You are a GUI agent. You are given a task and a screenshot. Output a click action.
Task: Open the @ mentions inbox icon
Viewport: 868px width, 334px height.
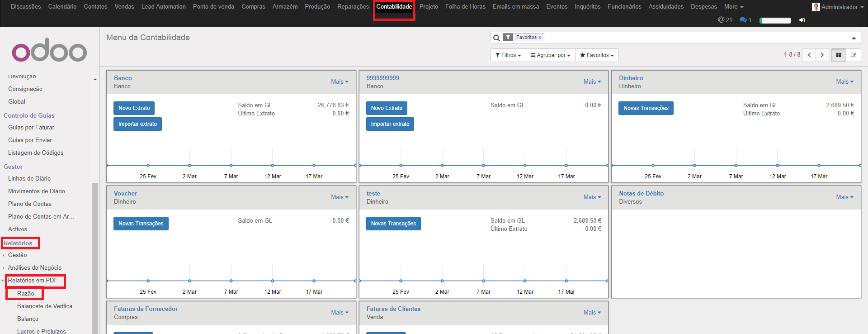(725, 20)
